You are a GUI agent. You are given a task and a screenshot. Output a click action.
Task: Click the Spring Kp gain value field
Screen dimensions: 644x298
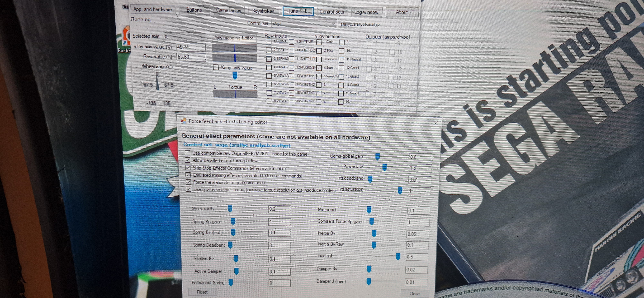[x=279, y=222]
